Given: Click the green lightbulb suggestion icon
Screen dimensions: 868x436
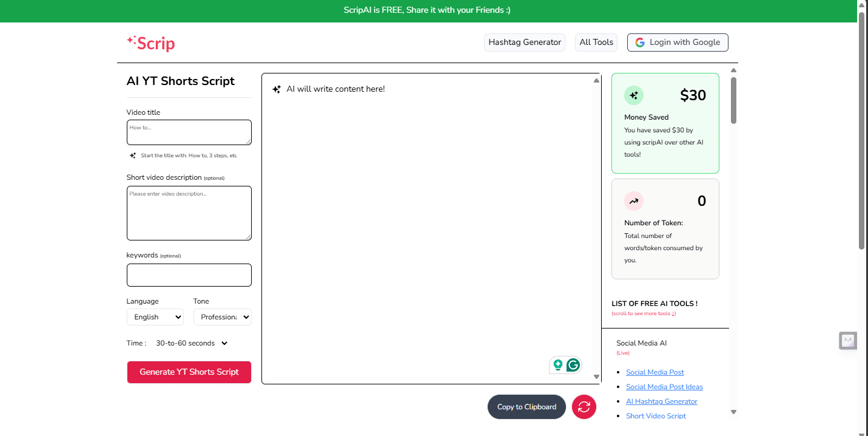Looking at the screenshot, I should click(x=558, y=365).
